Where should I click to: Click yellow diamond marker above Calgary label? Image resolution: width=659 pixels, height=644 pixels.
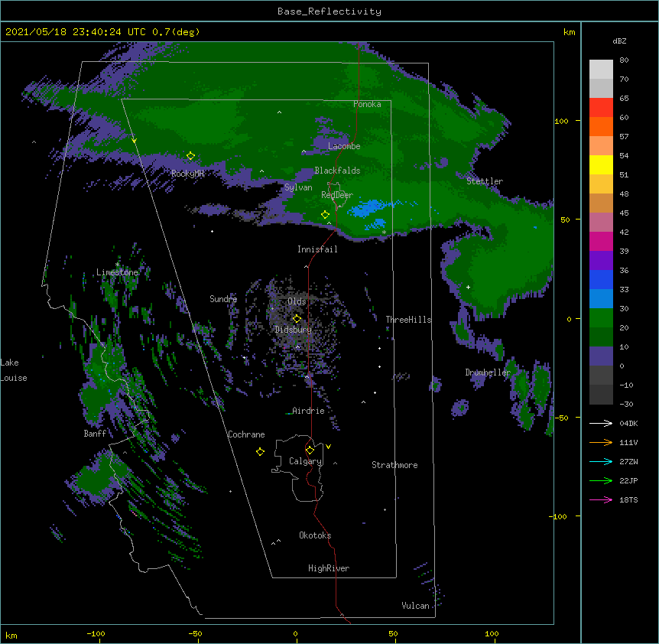pyautogui.click(x=310, y=450)
